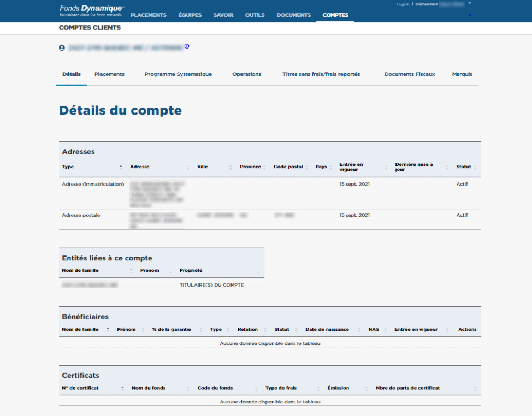Switch to the Programme Systematique tab
Screen dimensions: 532x416
[x=178, y=74]
